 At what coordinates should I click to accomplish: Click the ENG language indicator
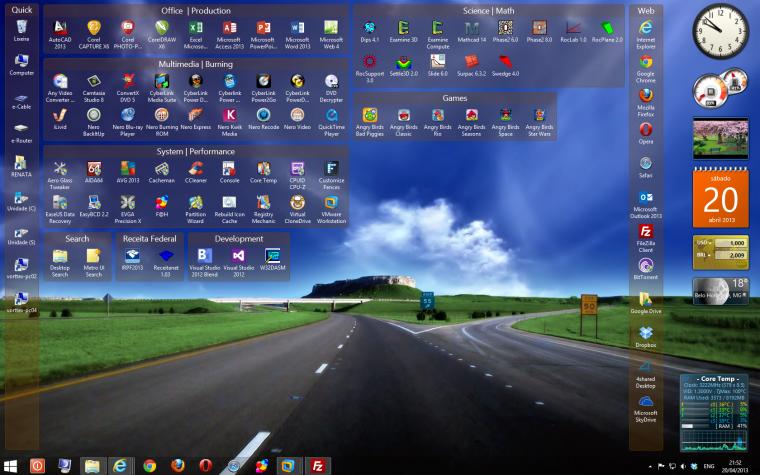point(709,466)
